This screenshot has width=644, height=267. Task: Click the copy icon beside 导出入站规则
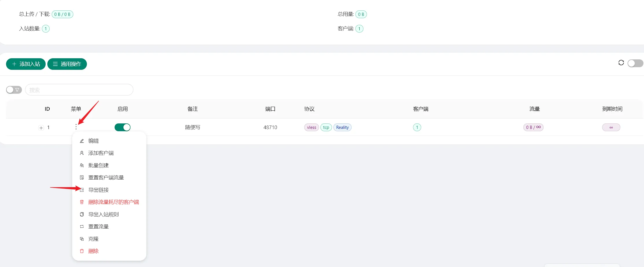click(82, 215)
